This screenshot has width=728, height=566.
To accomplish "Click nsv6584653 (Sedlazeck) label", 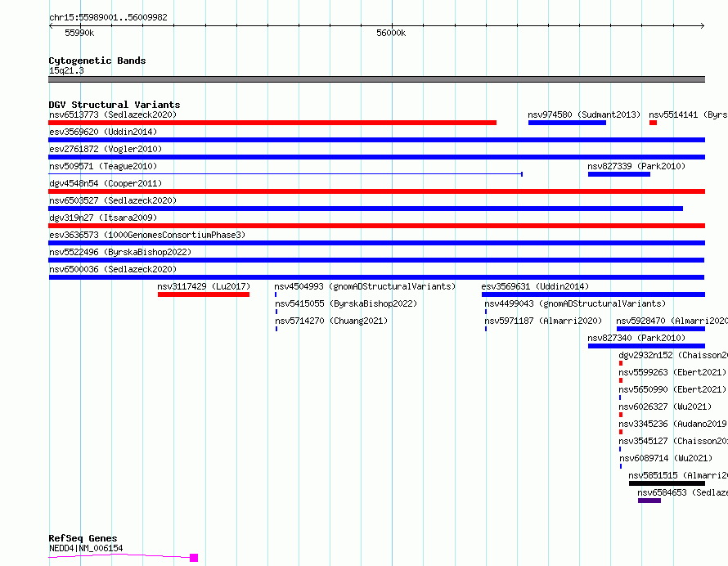I will (x=682, y=492).
